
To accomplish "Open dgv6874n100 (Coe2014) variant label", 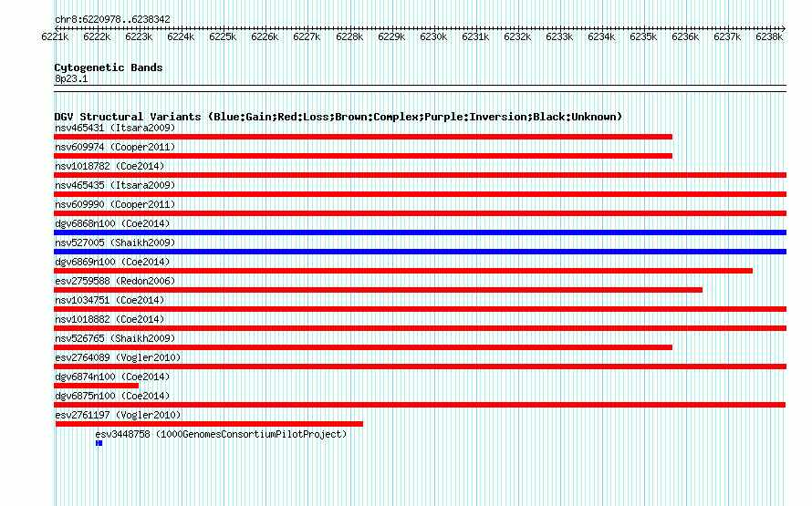I will point(112,377).
